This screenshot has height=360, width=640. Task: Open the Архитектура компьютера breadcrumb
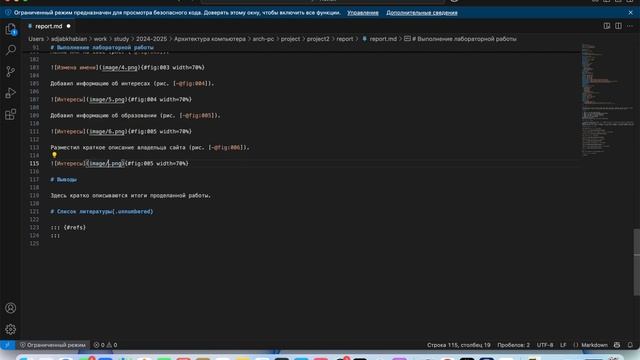click(210, 39)
